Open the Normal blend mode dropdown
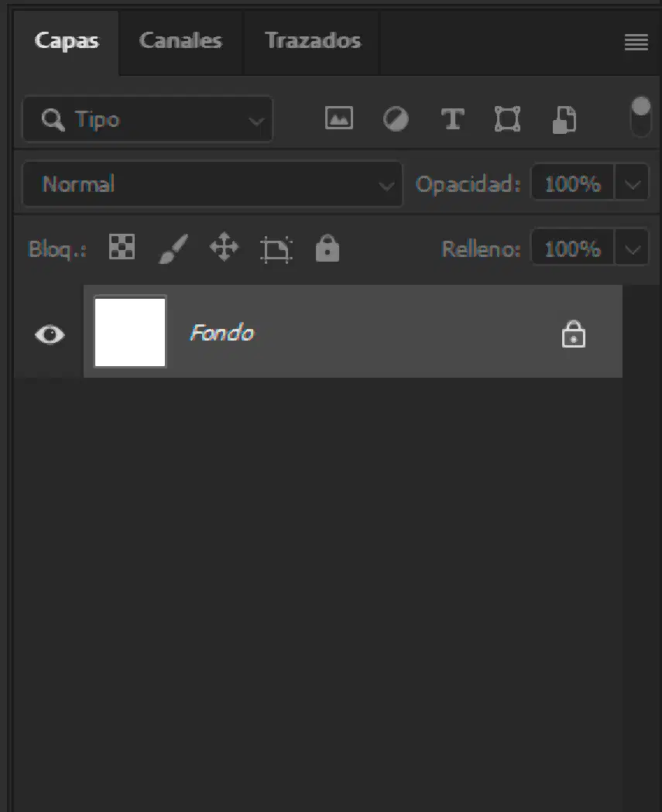662x812 pixels. [212, 183]
